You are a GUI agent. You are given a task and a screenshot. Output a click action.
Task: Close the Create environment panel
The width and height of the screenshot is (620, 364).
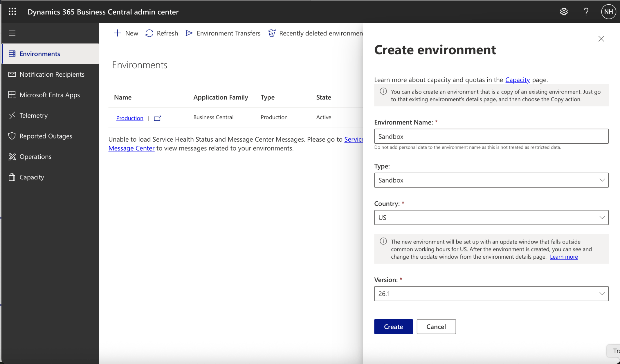point(601,39)
